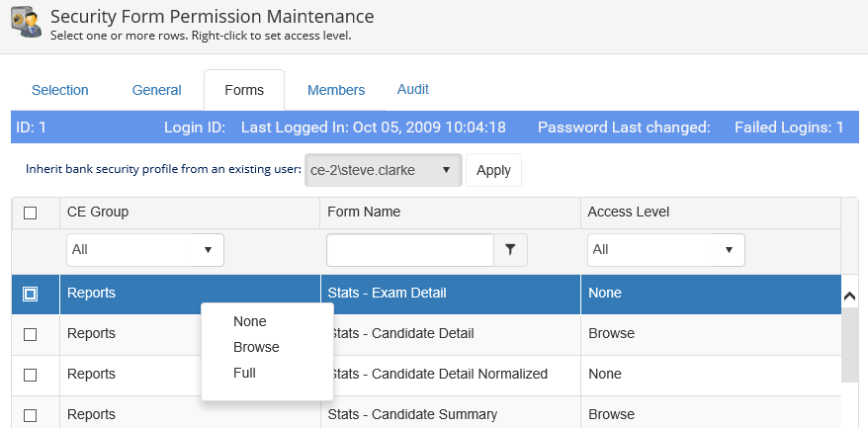Choose Browse from the context menu
The image size is (868, 428).
click(x=256, y=347)
